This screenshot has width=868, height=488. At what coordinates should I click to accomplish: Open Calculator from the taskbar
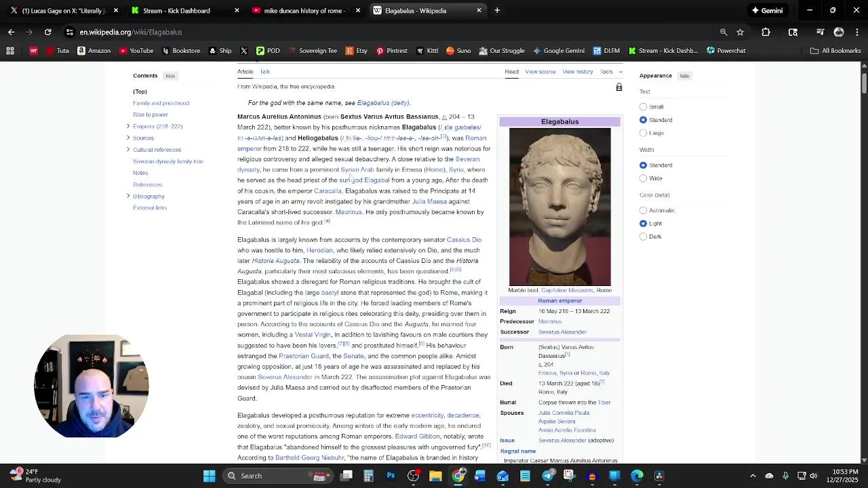click(368, 476)
